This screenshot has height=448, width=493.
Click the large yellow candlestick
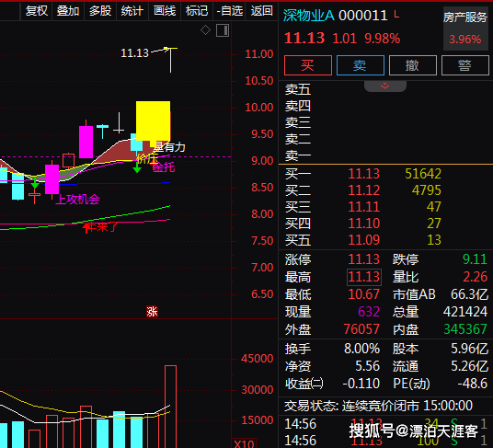pyautogui.click(x=153, y=121)
